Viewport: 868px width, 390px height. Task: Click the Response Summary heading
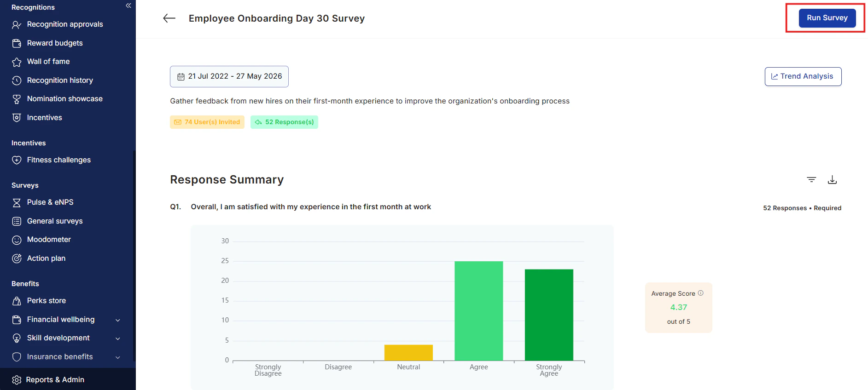click(x=227, y=180)
